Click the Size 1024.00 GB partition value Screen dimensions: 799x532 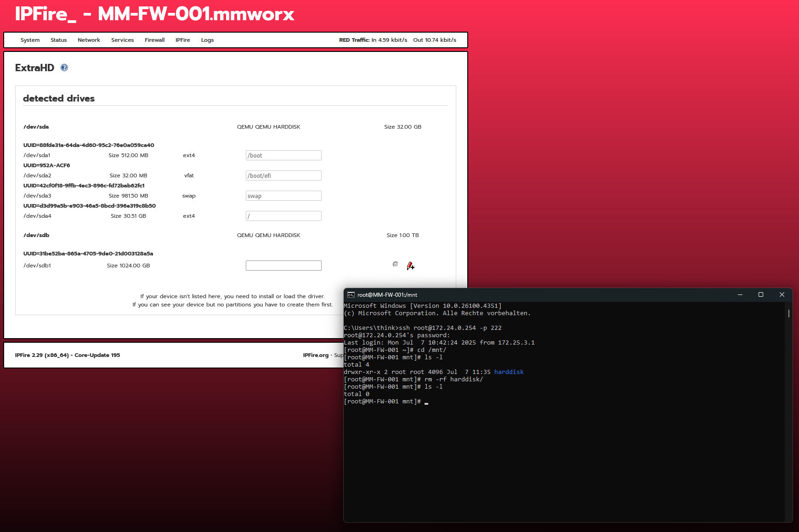pyautogui.click(x=128, y=266)
